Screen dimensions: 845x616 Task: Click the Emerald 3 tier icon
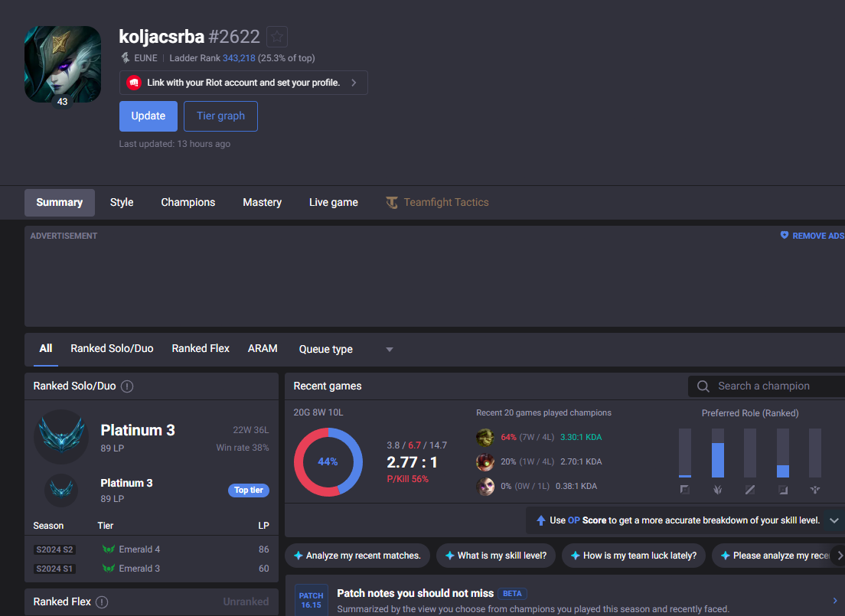(x=109, y=569)
